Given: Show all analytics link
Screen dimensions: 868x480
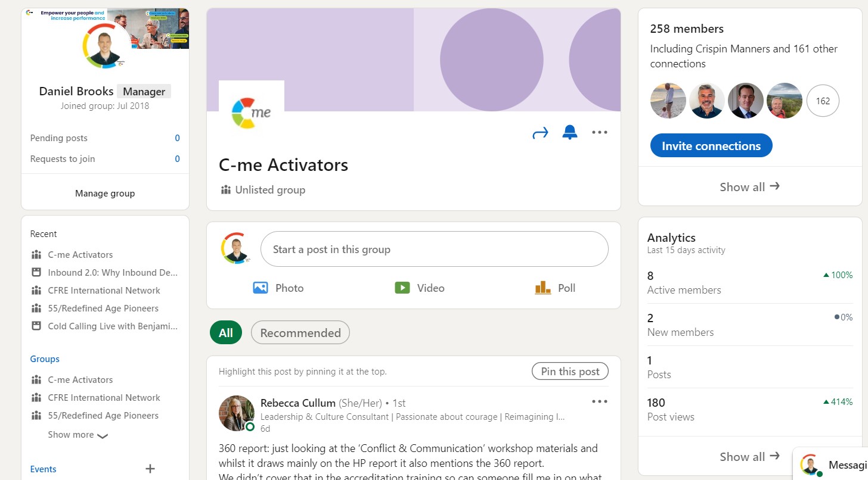Looking at the screenshot, I should [750, 456].
